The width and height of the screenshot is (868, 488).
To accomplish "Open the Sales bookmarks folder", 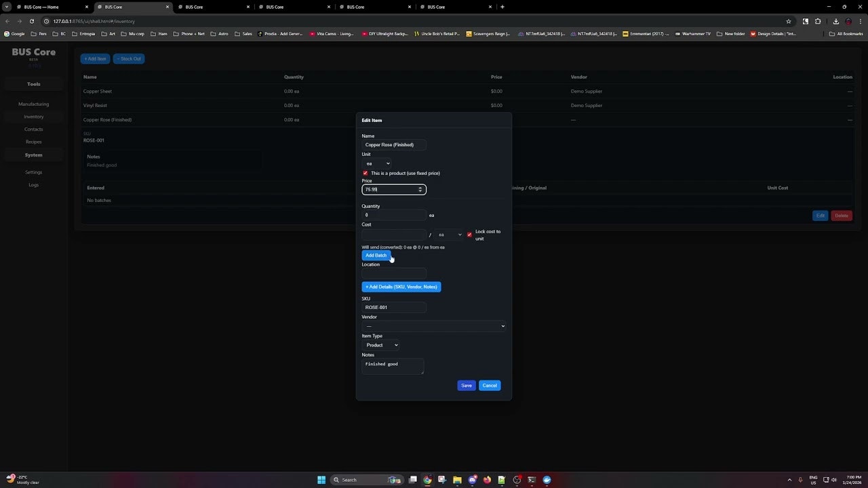I will 243,34.
